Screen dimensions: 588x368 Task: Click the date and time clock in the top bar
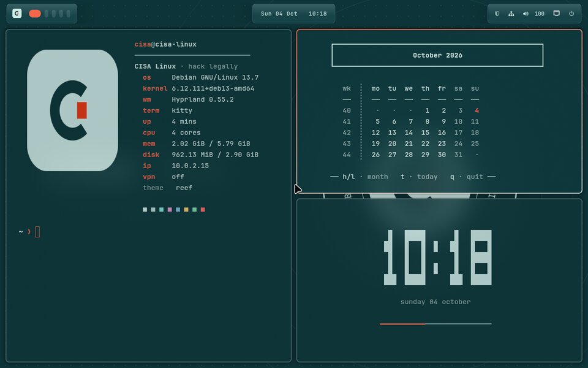(293, 13)
